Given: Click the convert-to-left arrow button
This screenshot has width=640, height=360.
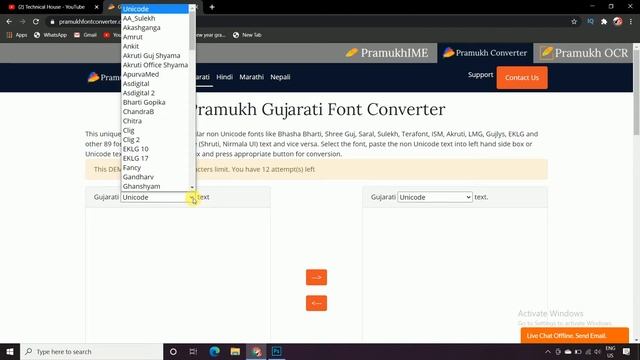Looking at the screenshot, I should pos(316,303).
